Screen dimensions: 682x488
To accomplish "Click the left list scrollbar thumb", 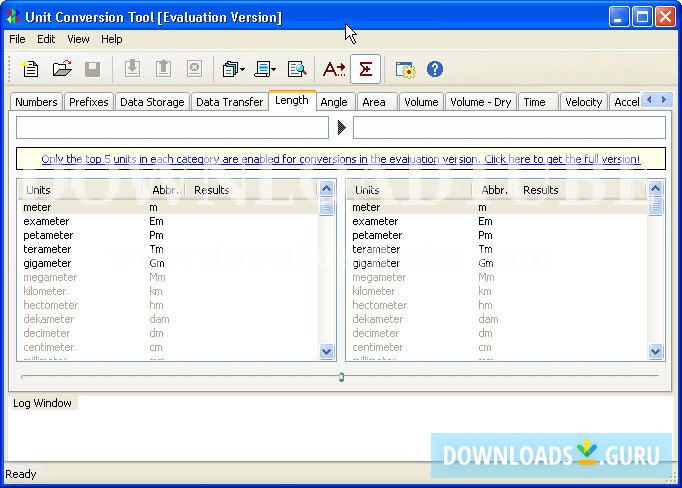I will [x=327, y=206].
